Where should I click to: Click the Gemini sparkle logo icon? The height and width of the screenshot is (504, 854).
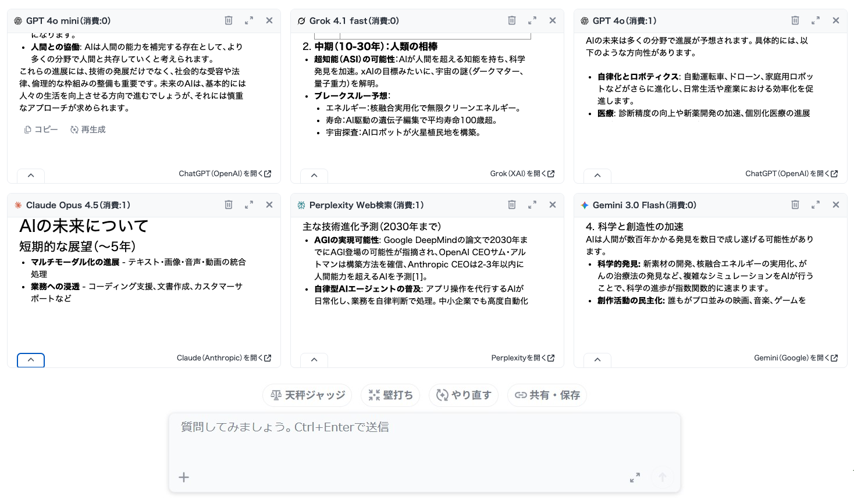coord(585,205)
